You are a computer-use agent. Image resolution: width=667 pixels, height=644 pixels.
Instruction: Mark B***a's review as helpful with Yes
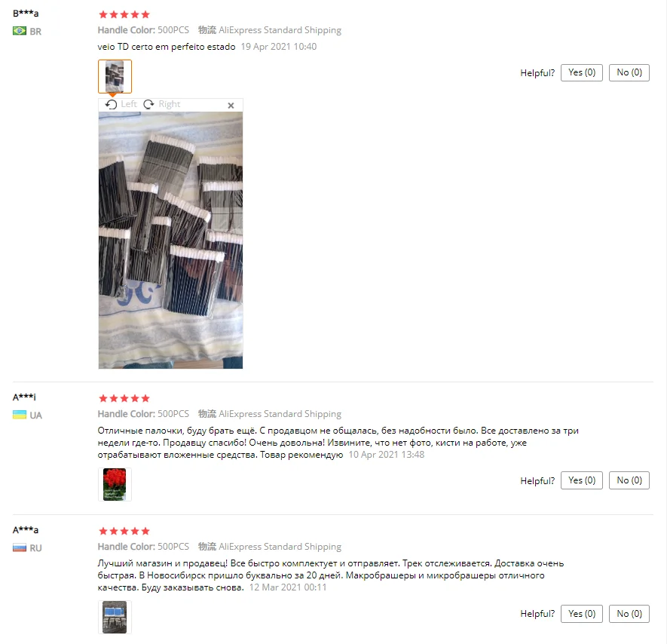(582, 72)
